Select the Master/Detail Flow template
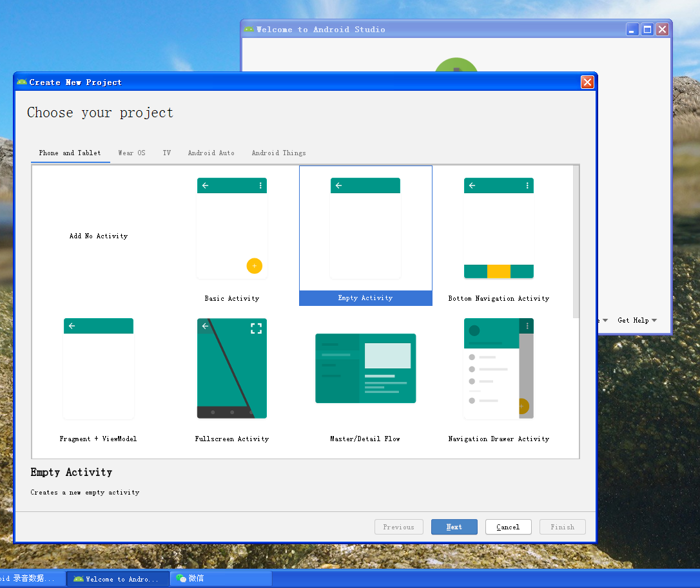Viewport: 700px width, 588px height. pyautogui.click(x=365, y=377)
